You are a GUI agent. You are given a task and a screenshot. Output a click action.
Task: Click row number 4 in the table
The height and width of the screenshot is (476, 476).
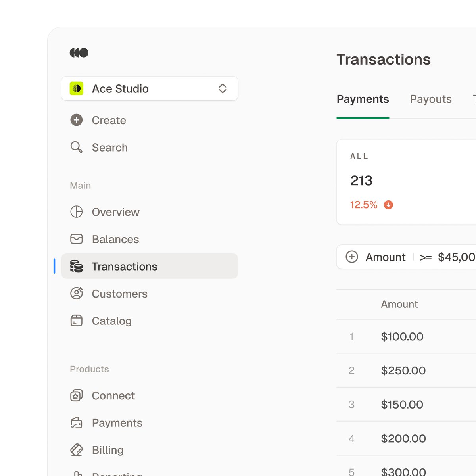351,438
